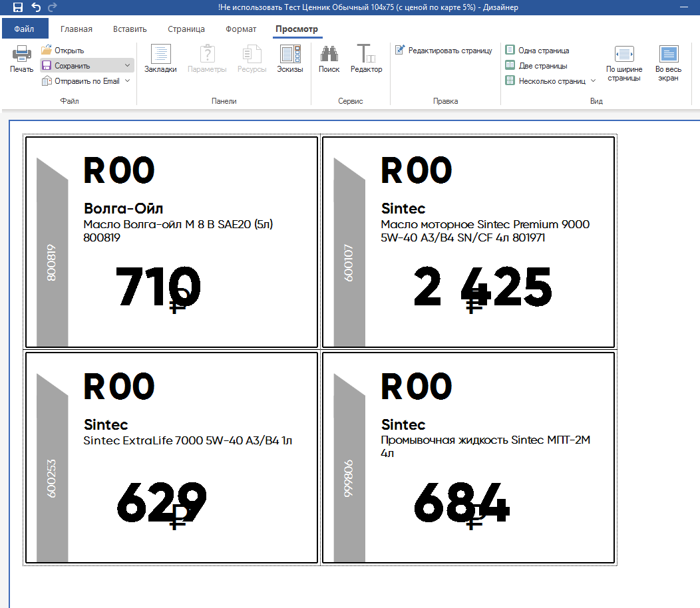Image resolution: width=700 pixels, height=608 pixels.
Task: Open the Формат ribbon tab
Action: point(241,29)
